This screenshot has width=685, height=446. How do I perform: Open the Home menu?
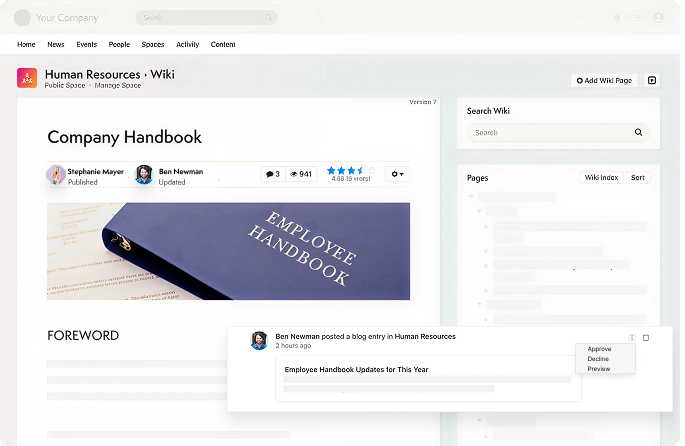(26, 45)
